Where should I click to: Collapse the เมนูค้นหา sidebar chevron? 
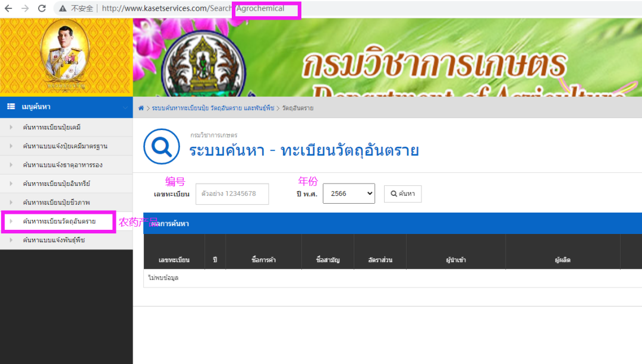pos(125,107)
